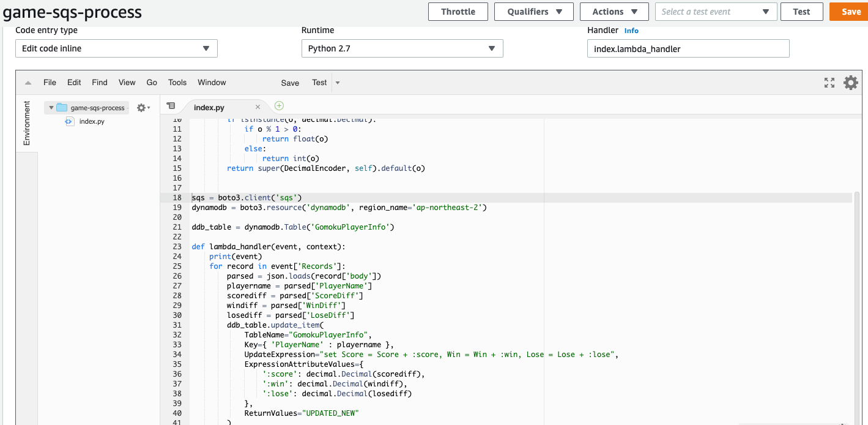Open the File menu in the editor
The width and height of the screenshot is (868, 425).
(x=49, y=82)
